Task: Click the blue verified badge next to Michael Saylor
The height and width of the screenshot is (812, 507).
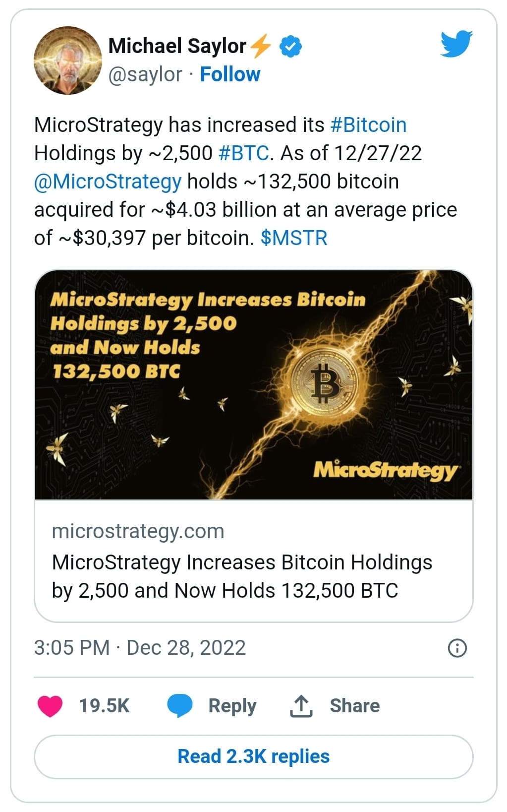Action: 290,46
